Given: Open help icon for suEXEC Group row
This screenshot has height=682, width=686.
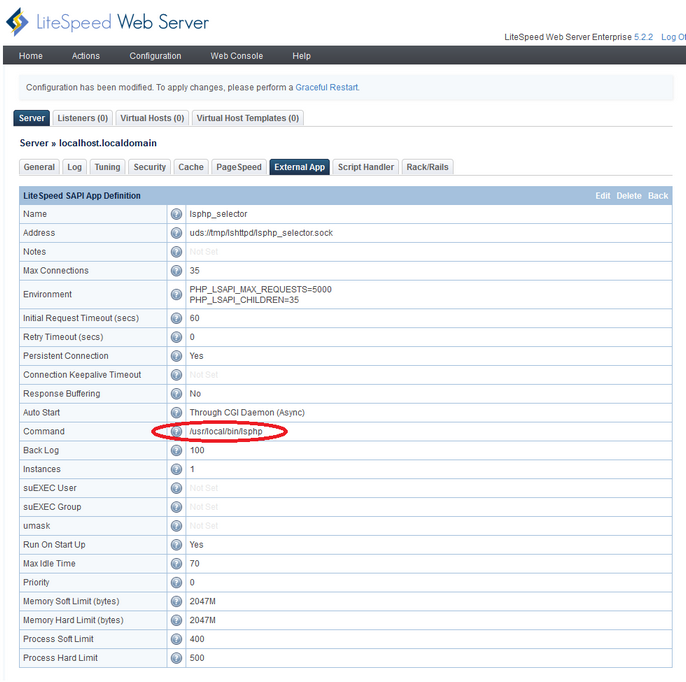Looking at the screenshot, I should point(176,507).
